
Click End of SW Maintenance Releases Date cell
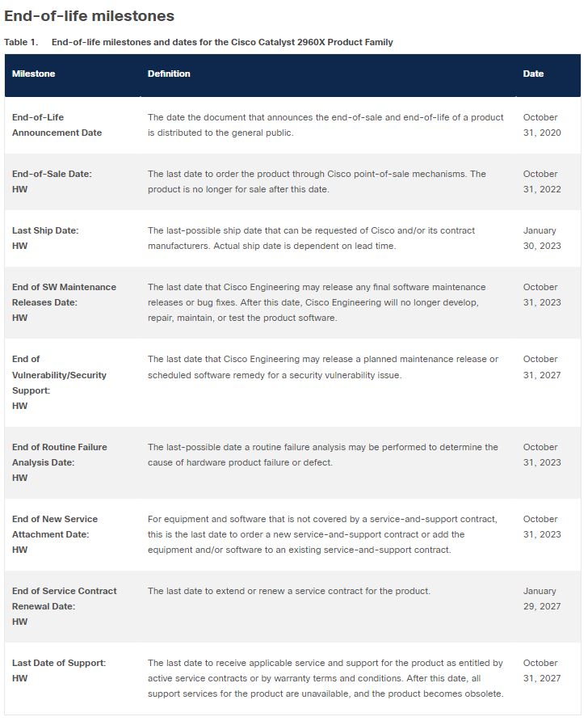point(65,302)
